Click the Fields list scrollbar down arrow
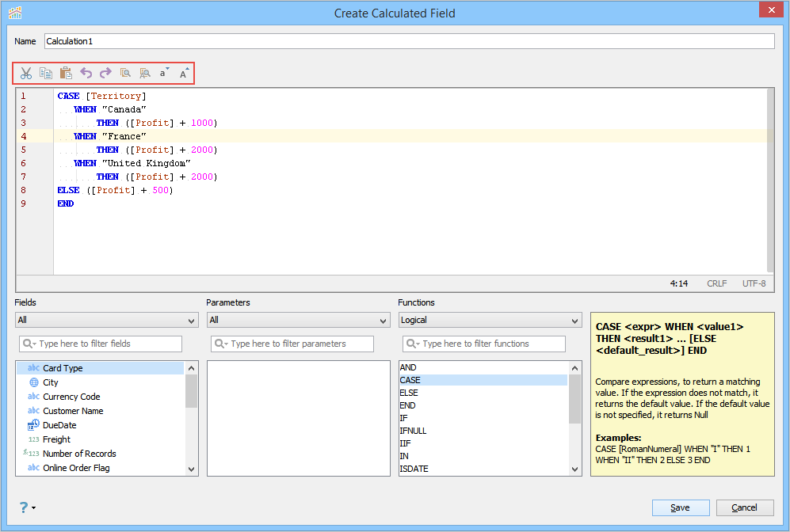The height and width of the screenshot is (532, 790). coord(192,469)
